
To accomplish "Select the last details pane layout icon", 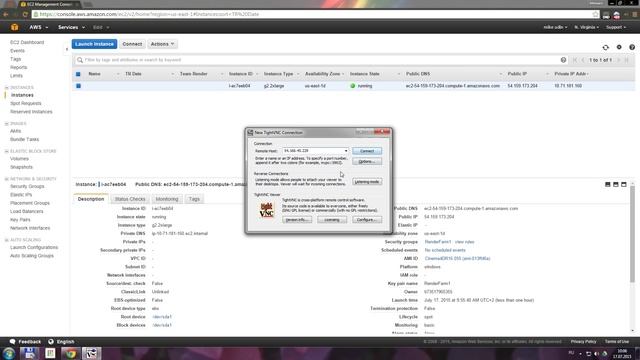I will pyautogui.click(x=624, y=184).
